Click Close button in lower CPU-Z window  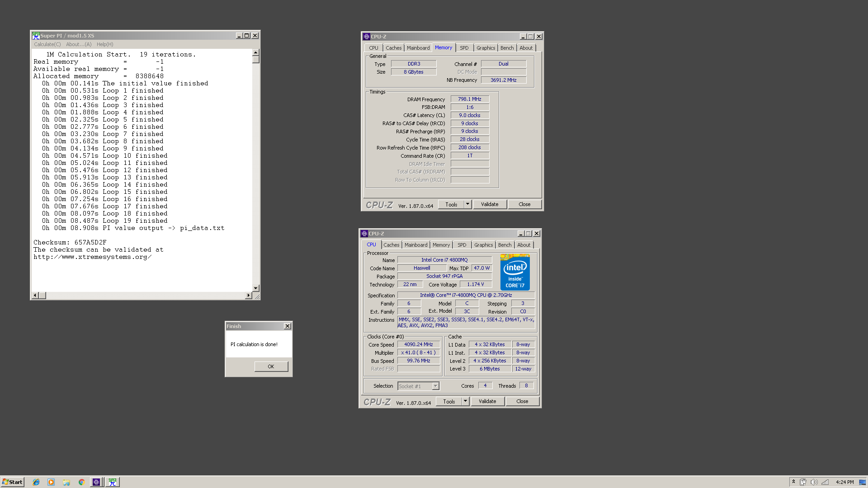[522, 402]
